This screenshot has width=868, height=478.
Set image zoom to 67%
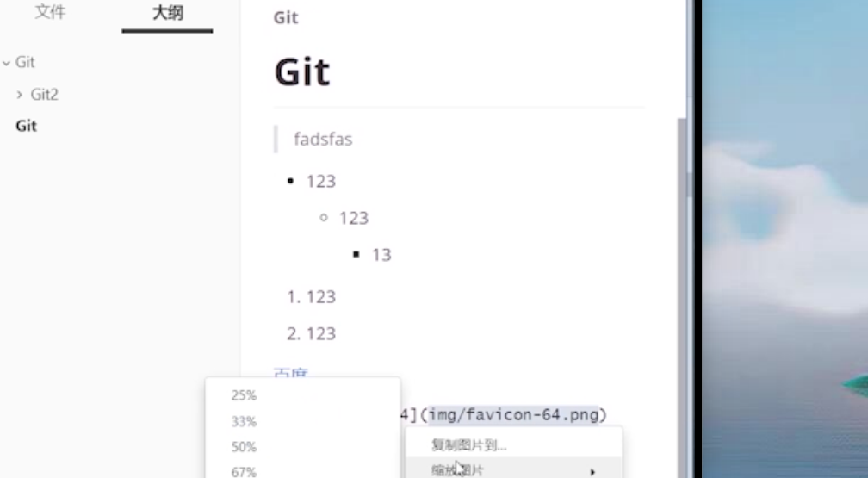click(x=244, y=471)
